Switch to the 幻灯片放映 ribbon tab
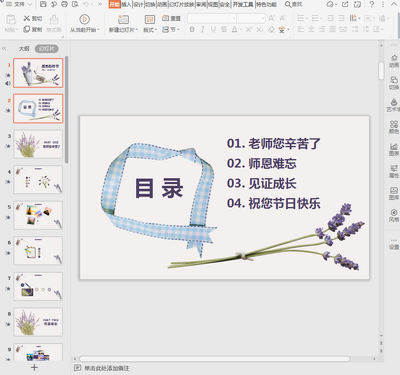 click(x=182, y=4)
